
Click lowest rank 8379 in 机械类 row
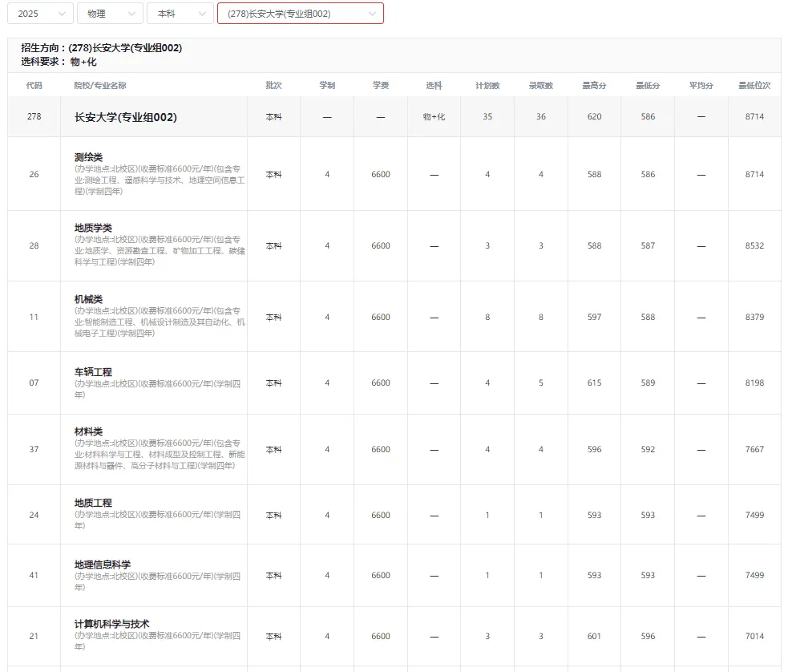coord(754,317)
